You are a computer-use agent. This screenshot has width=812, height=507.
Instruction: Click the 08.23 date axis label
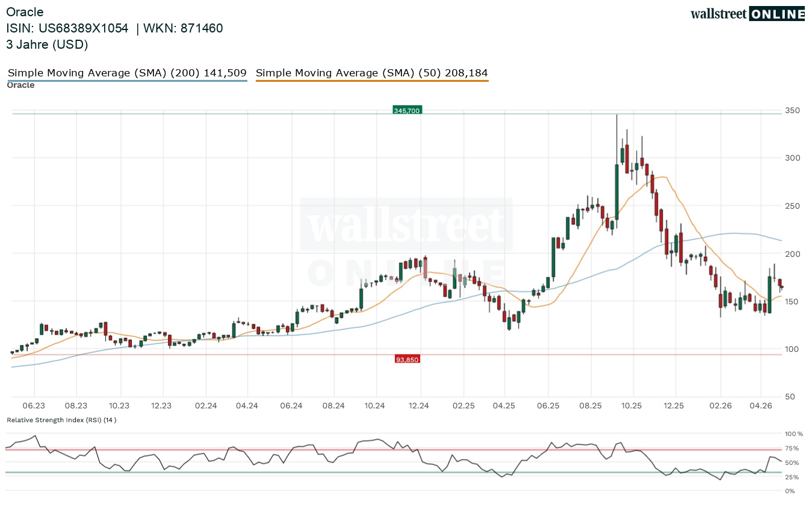[76, 406]
